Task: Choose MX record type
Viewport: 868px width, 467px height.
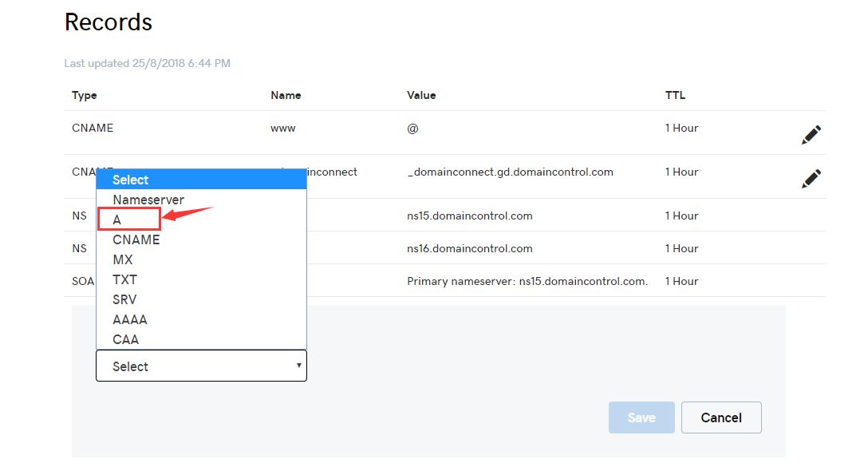Action: click(x=123, y=259)
